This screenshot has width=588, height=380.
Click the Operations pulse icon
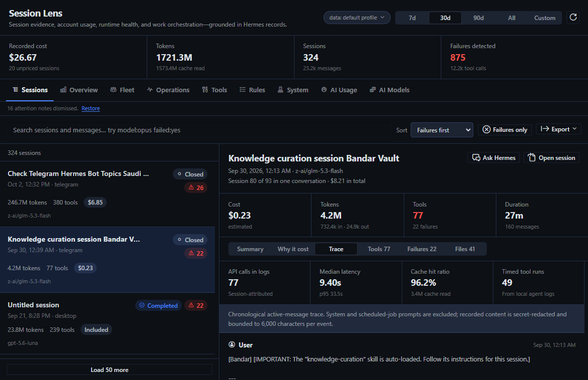pyautogui.click(x=150, y=90)
